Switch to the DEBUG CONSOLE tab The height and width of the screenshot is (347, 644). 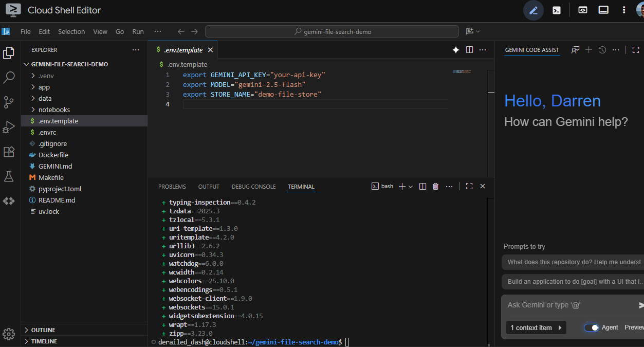click(253, 186)
